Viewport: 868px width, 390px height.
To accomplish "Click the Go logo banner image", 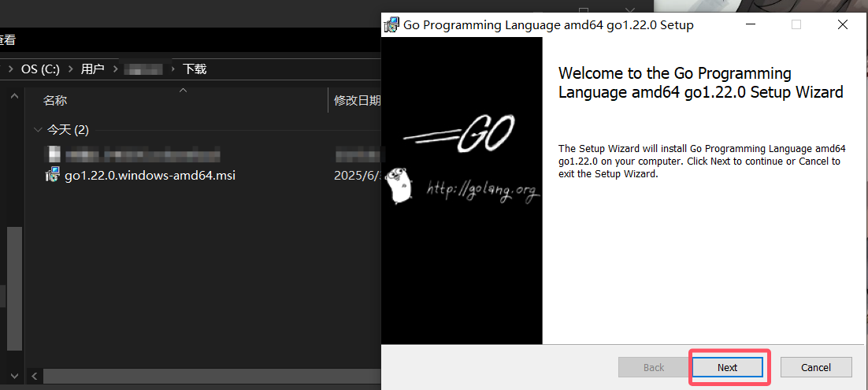I will pyautogui.click(x=462, y=191).
